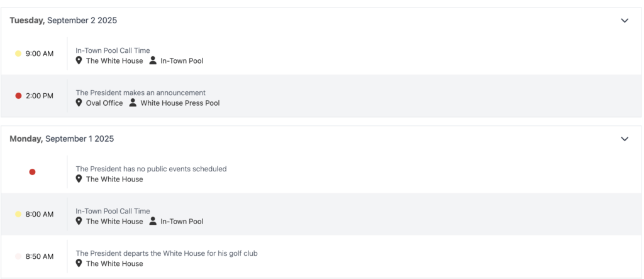Viewport: 644px width, 279px height.
Task: Click location pin in Tuesday 9:00 AM event
Action: [x=79, y=60]
